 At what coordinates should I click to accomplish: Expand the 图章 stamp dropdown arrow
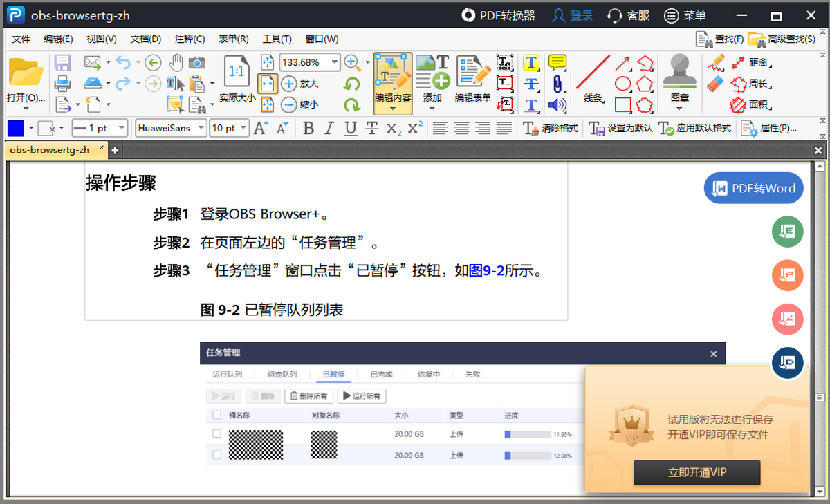pos(679,109)
